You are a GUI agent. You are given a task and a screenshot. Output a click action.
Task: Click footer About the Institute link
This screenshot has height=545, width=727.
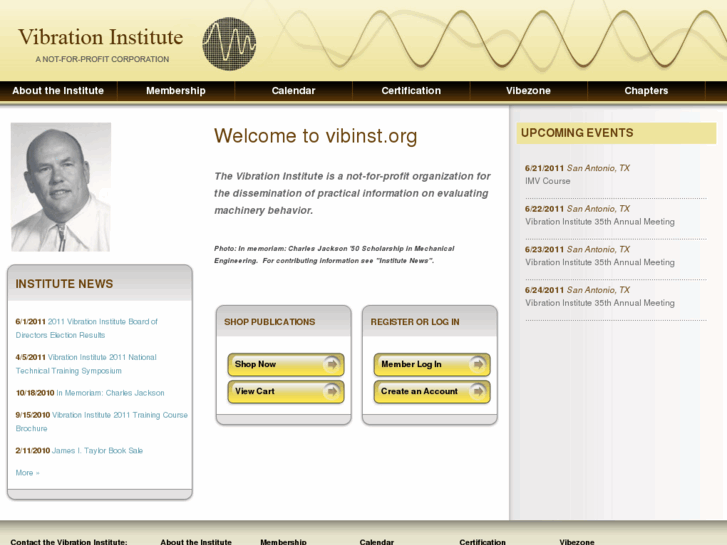pyautogui.click(x=196, y=541)
